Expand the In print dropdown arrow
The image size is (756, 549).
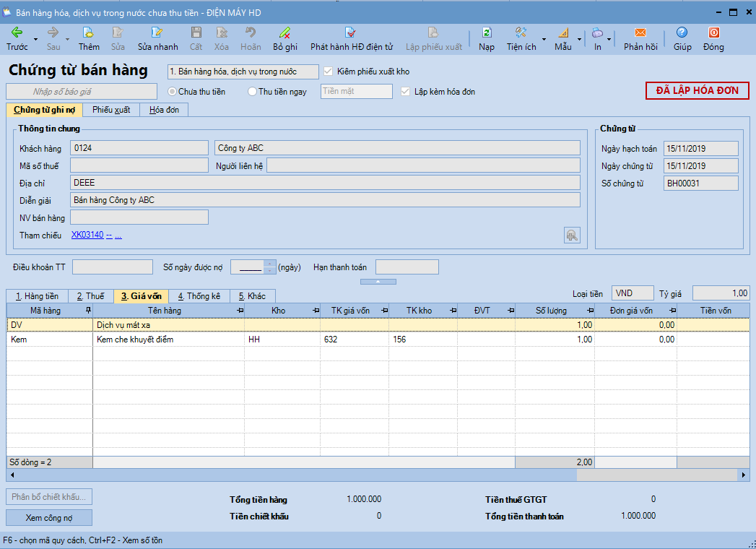[609, 39]
